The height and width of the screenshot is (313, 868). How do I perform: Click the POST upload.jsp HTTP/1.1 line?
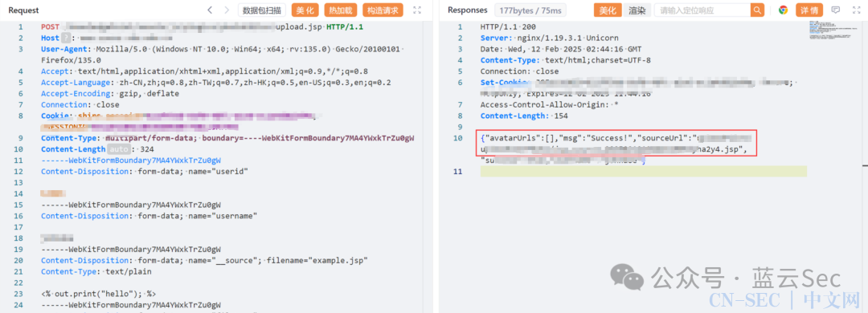(202, 27)
